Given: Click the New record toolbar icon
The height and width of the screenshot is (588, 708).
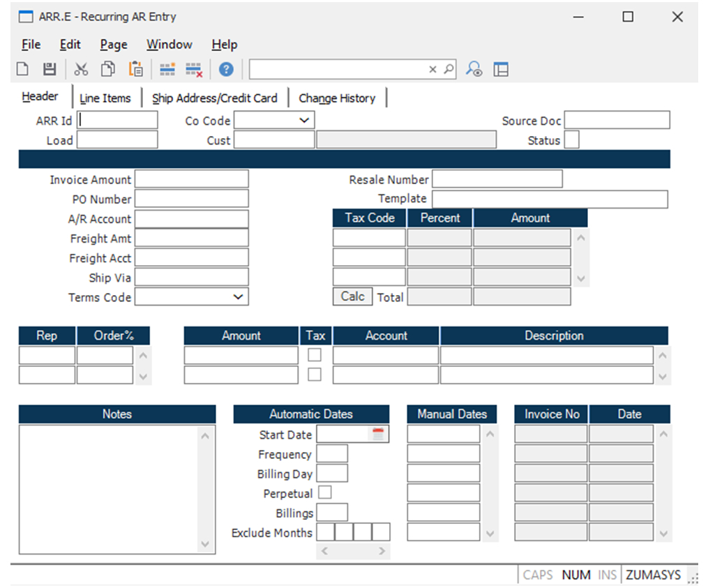Looking at the screenshot, I should (22, 69).
